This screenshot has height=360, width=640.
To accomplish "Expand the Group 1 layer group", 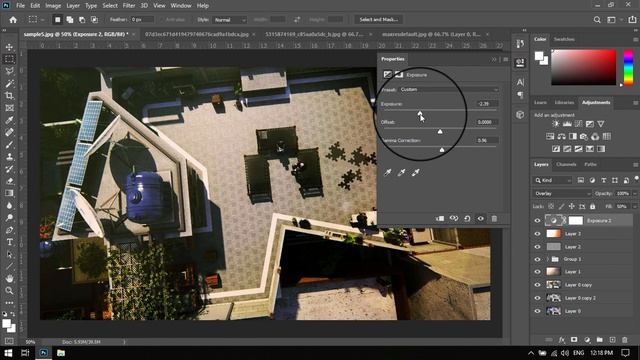I will click(547, 259).
